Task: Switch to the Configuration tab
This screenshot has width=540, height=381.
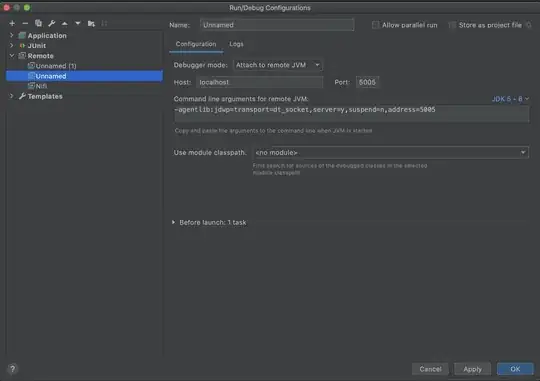Action: pyautogui.click(x=196, y=44)
